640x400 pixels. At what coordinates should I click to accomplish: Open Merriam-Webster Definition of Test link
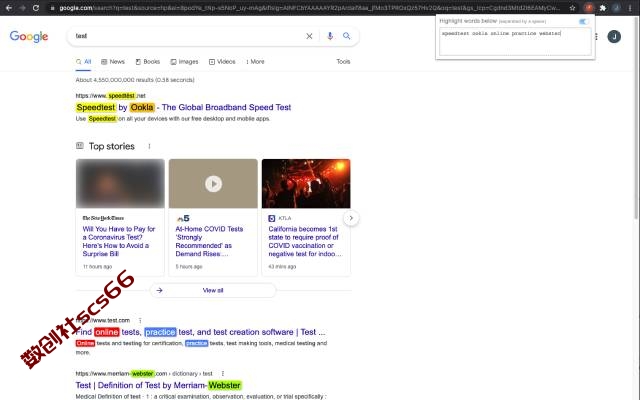point(159,385)
